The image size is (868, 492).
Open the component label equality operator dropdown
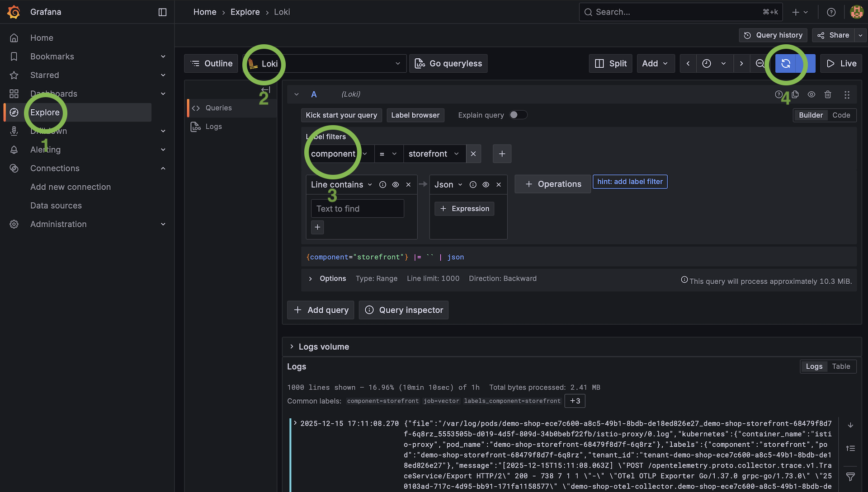pos(389,154)
